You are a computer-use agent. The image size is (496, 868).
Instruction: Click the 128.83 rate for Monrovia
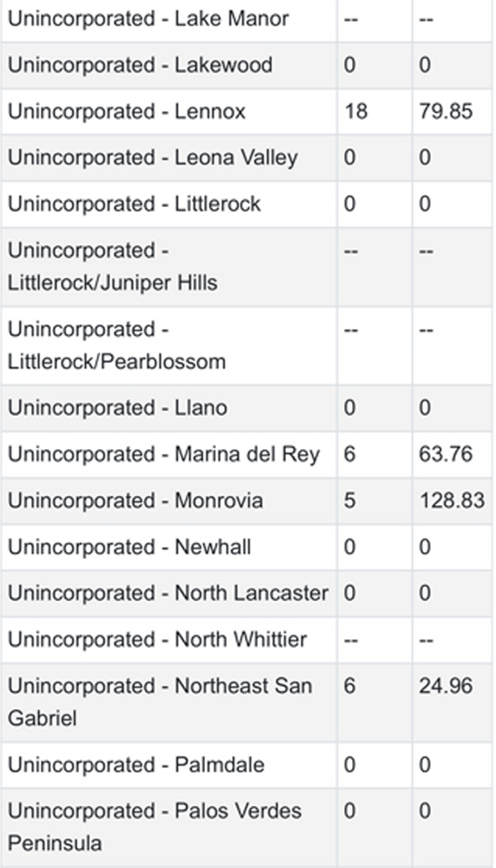451,501
